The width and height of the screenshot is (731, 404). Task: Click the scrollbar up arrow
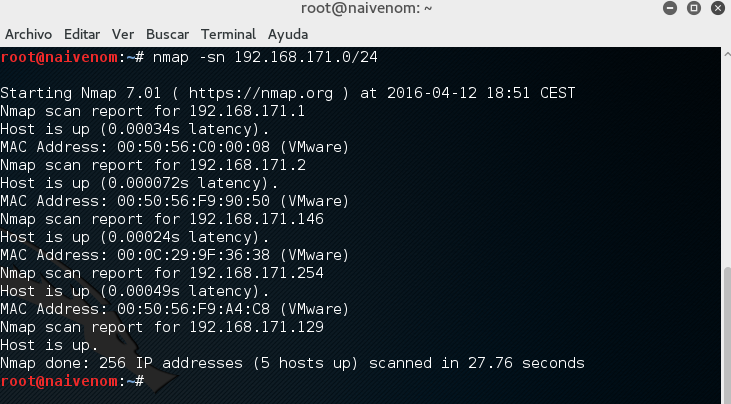pyautogui.click(x=727, y=55)
